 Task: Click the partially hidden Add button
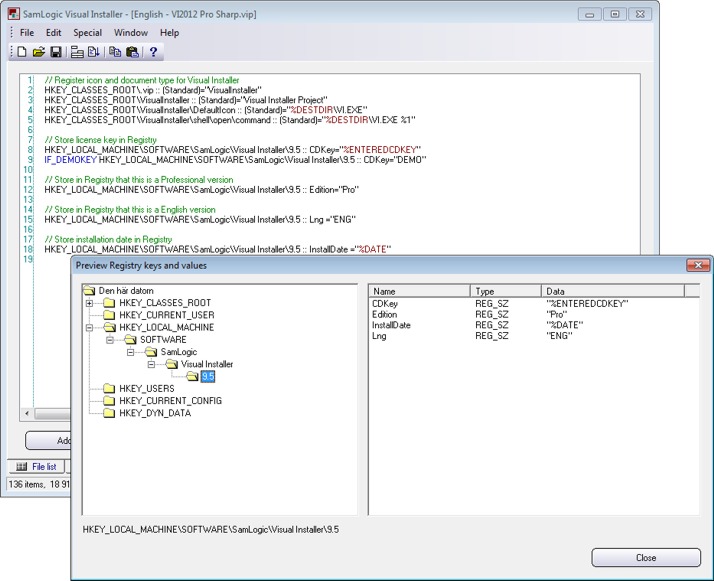pos(48,440)
